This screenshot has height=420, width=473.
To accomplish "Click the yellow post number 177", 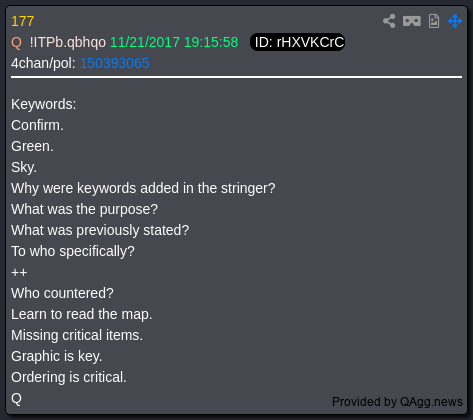I will [x=22, y=21].
